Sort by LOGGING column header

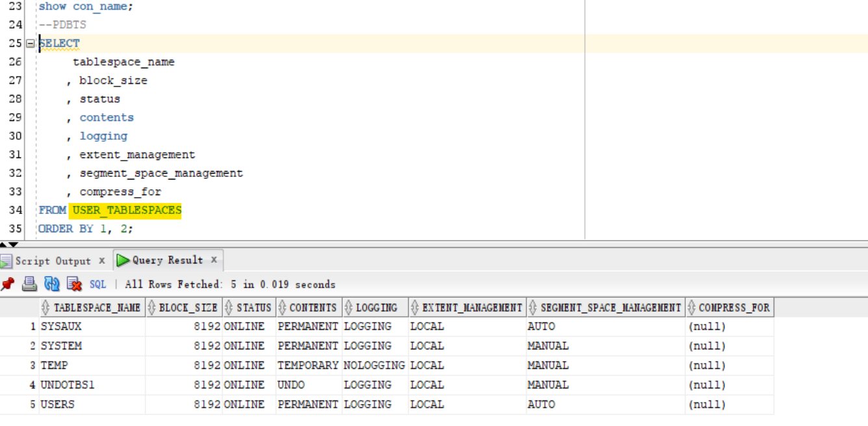(375, 308)
